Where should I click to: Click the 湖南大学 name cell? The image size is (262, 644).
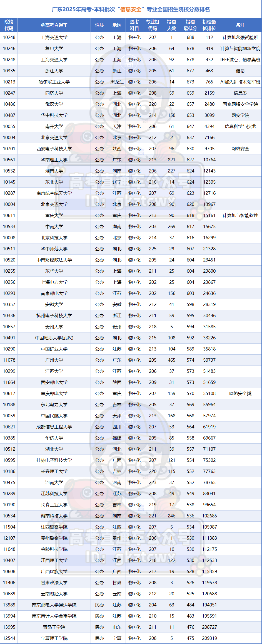54,171
